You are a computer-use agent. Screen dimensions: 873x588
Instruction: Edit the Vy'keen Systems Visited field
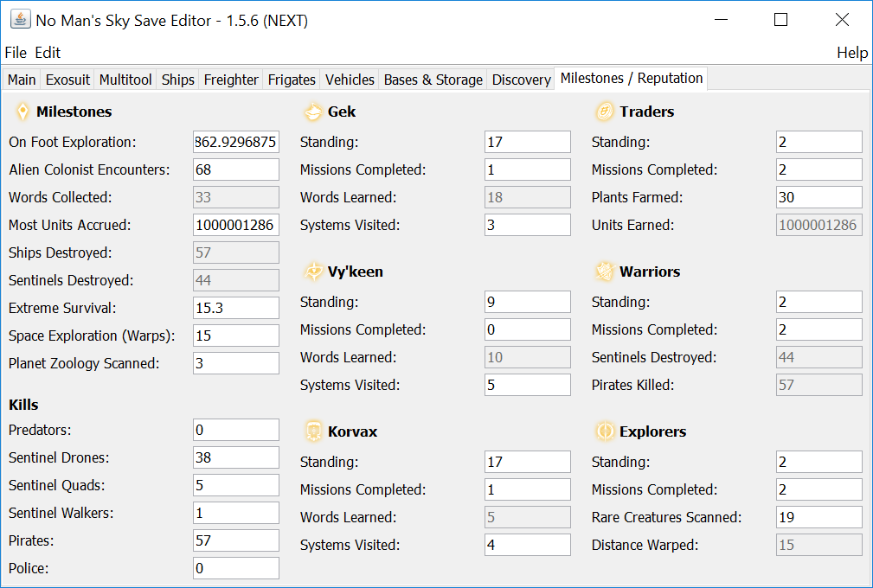527,385
